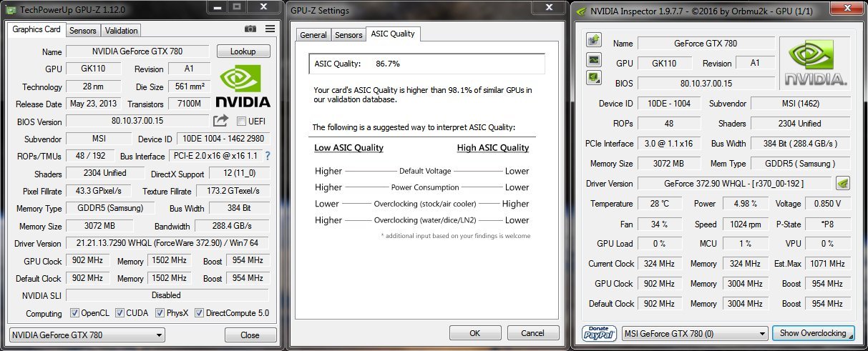The width and height of the screenshot is (868, 351).
Task: Open sensor monitoring graph icon in NVIDIA Inspector
Action: pyautogui.click(x=593, y=59)
